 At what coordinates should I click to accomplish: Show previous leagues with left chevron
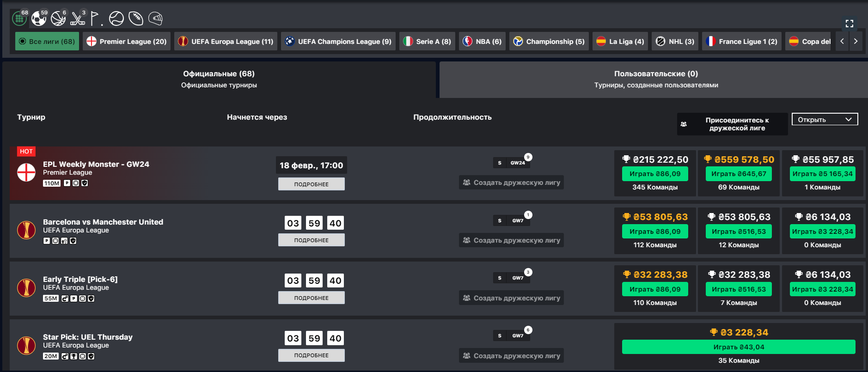click(x=842, y=41)
